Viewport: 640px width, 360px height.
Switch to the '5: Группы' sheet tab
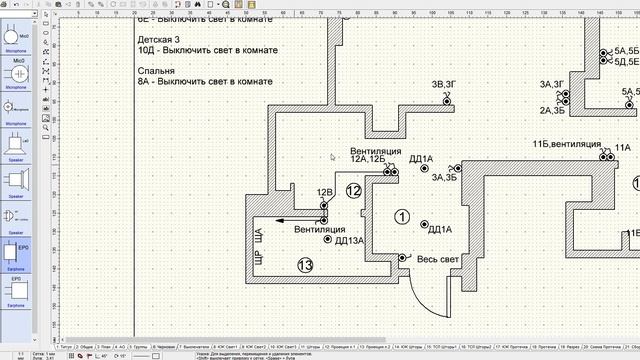click(x=139, y=347)
